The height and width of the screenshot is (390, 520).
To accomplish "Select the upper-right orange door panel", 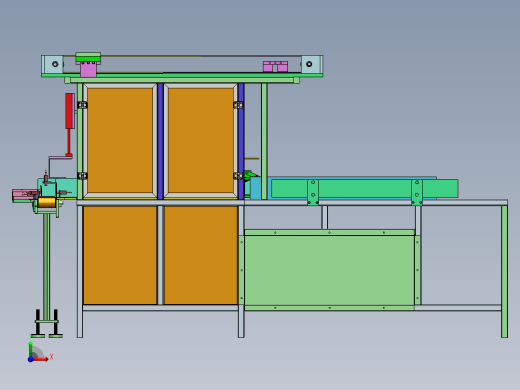I will [x=201, y=140].
